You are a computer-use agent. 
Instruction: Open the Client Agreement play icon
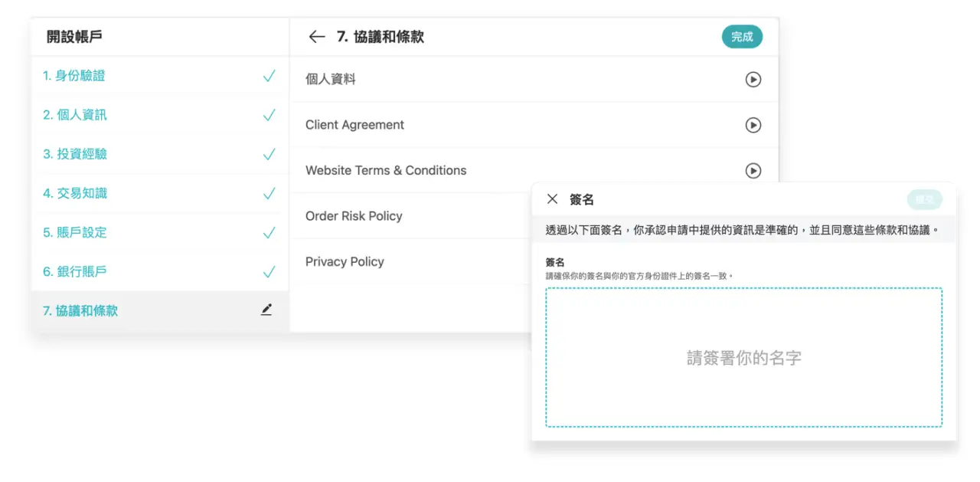(753, 125)
